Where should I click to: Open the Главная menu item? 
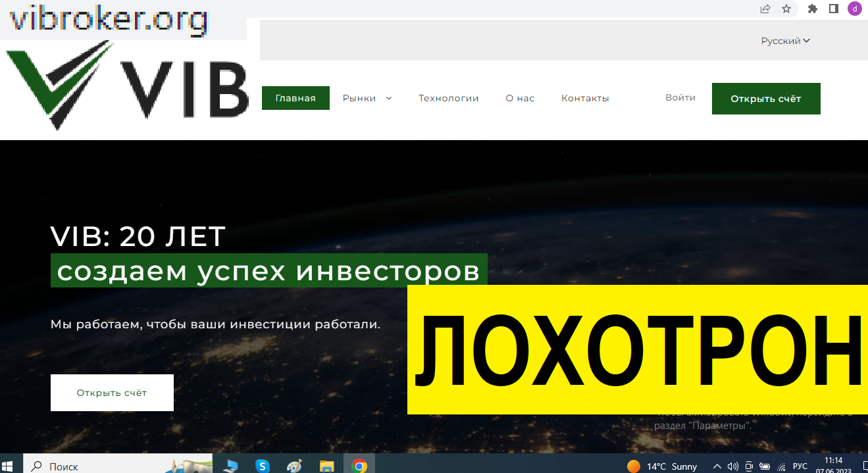[x=295, y=98]
